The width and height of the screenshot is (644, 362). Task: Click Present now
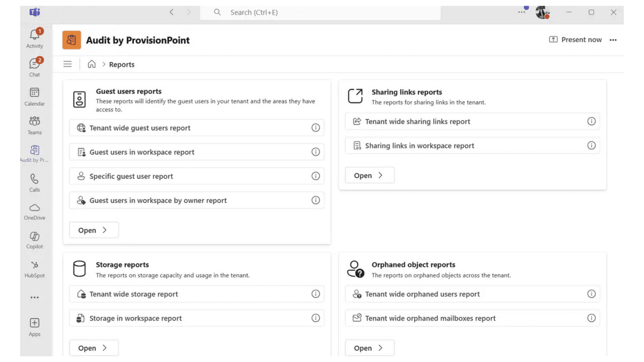click(575, 40)
